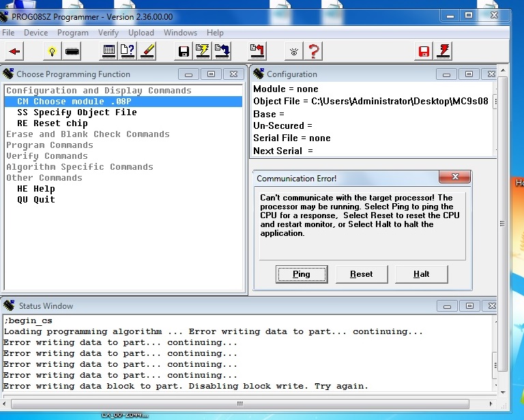This screenshot has height=420, width=524.
Task: Click the yellow light bulb toolbar icon
Action: 52,51
